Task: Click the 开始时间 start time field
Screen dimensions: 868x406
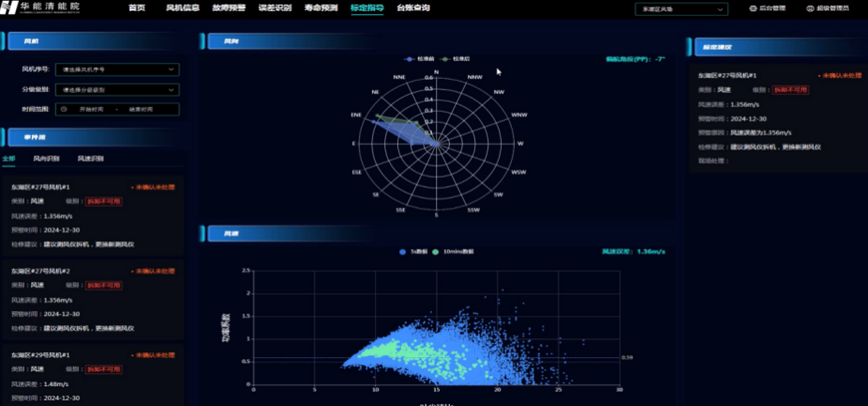Action: (x=91, y=110)
